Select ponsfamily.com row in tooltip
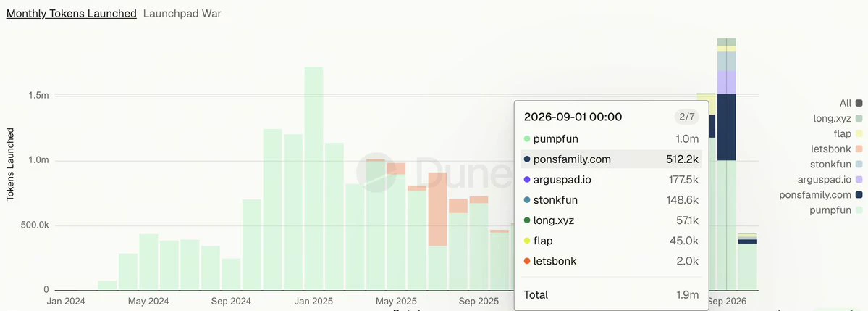 tap(611, 159)
